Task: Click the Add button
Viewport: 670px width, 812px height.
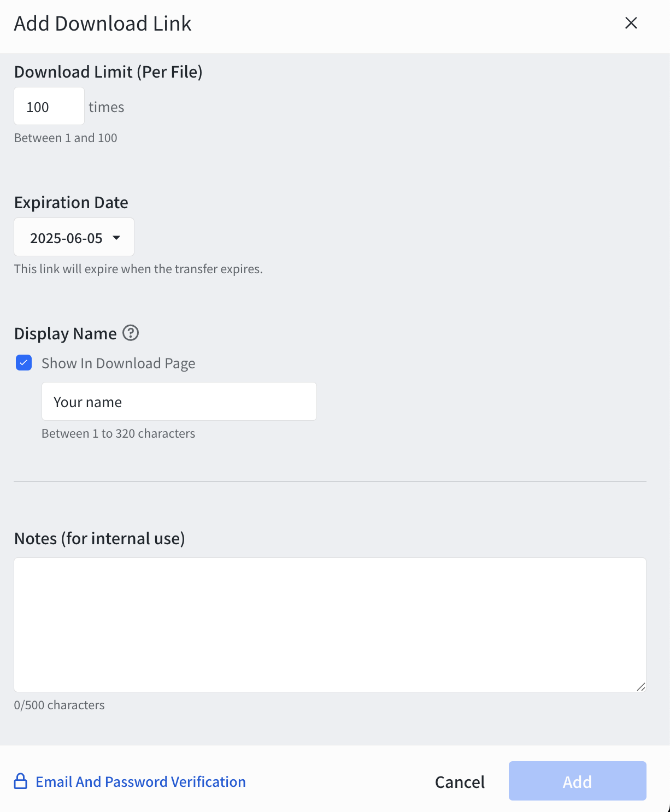Action: [578, 781]
